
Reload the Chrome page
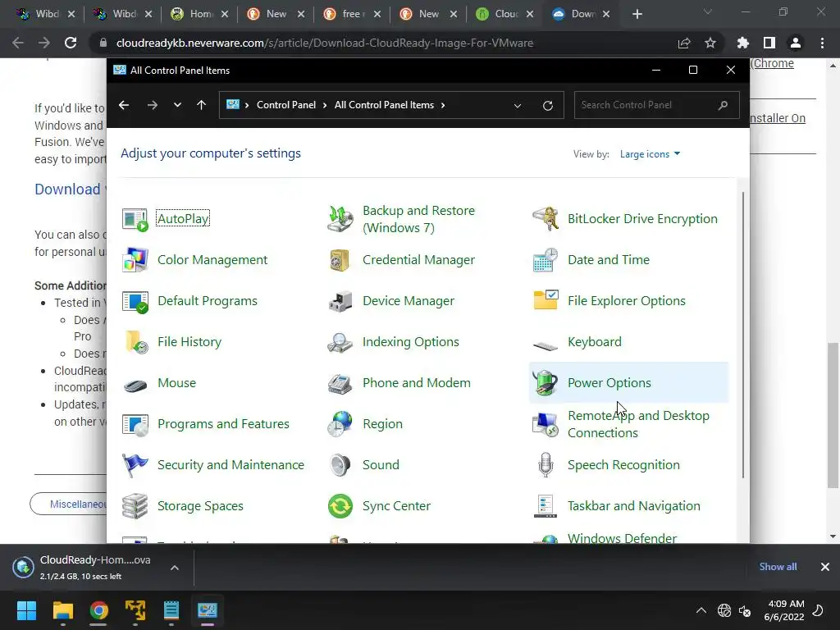pyautogui.click(x=71, y=43)
